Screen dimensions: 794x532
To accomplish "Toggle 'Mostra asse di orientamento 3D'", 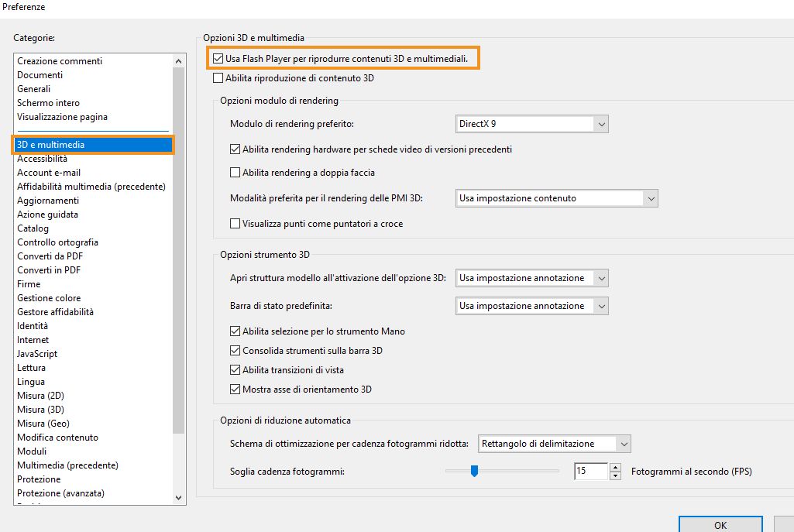I will 235,390.
